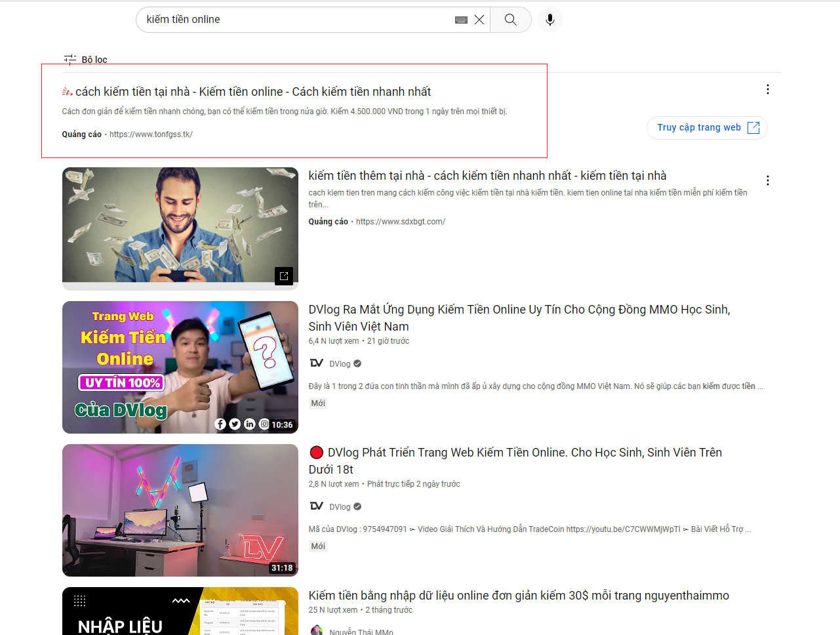Click DVlog avatar under Phát Triển video
The height and width of the screenshot is (635, 840).
pos(317,506)
